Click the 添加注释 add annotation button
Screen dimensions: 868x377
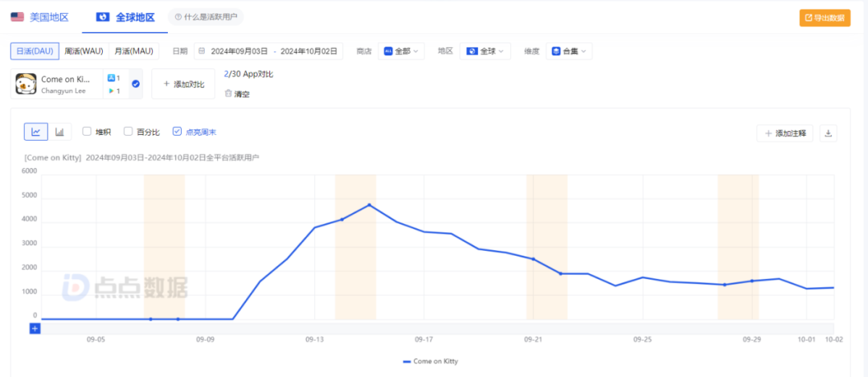785,133
